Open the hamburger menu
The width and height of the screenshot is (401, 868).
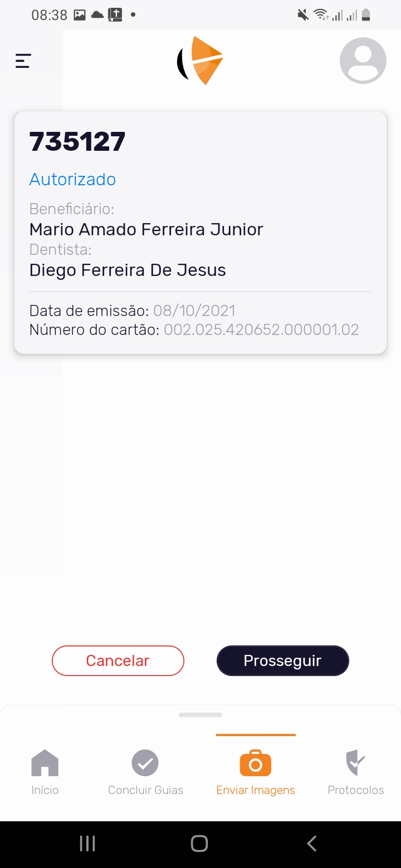(23, 61)
